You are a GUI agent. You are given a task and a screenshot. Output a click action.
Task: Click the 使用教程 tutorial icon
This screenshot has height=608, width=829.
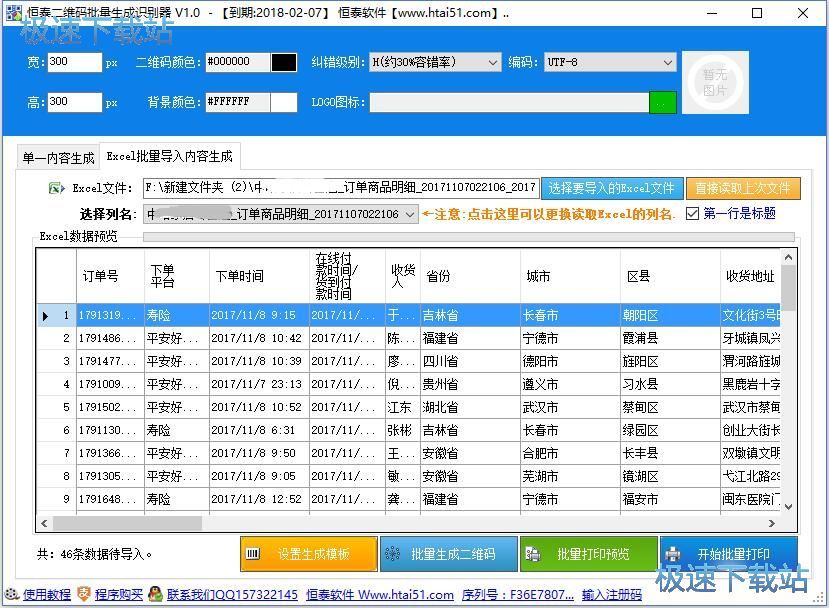[x=12, y=594]
